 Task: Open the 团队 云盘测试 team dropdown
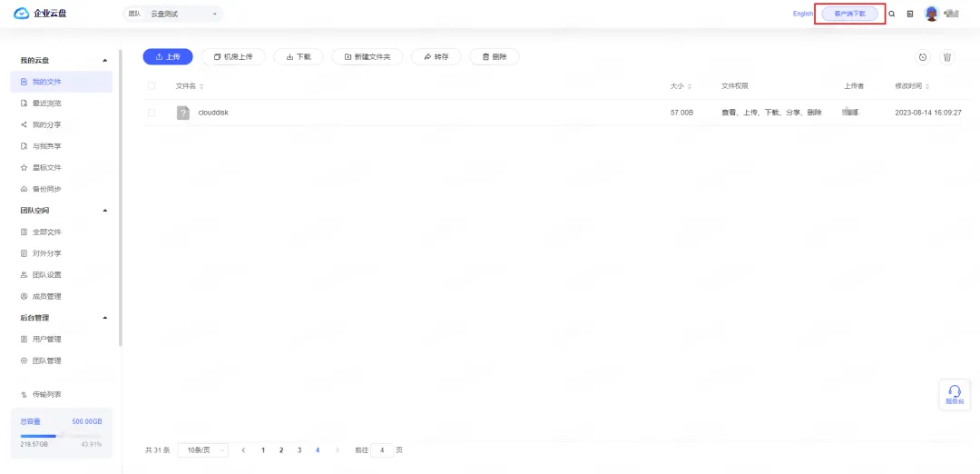click(173, 14)
